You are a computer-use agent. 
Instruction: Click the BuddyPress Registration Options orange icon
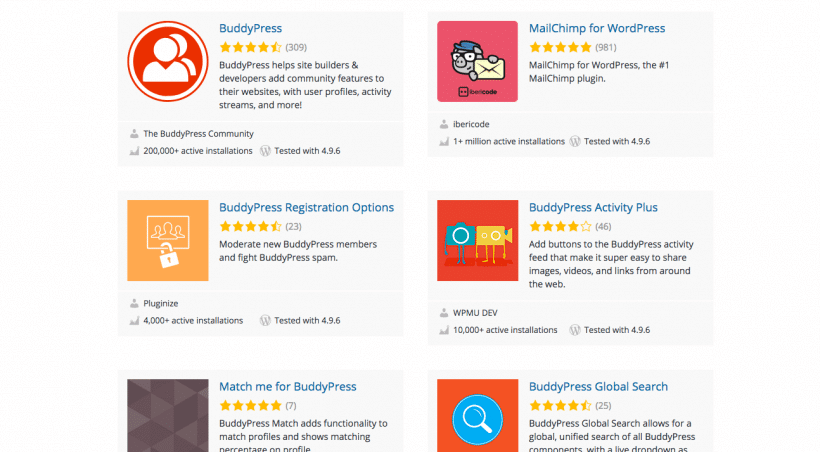(x=168, y=240)
